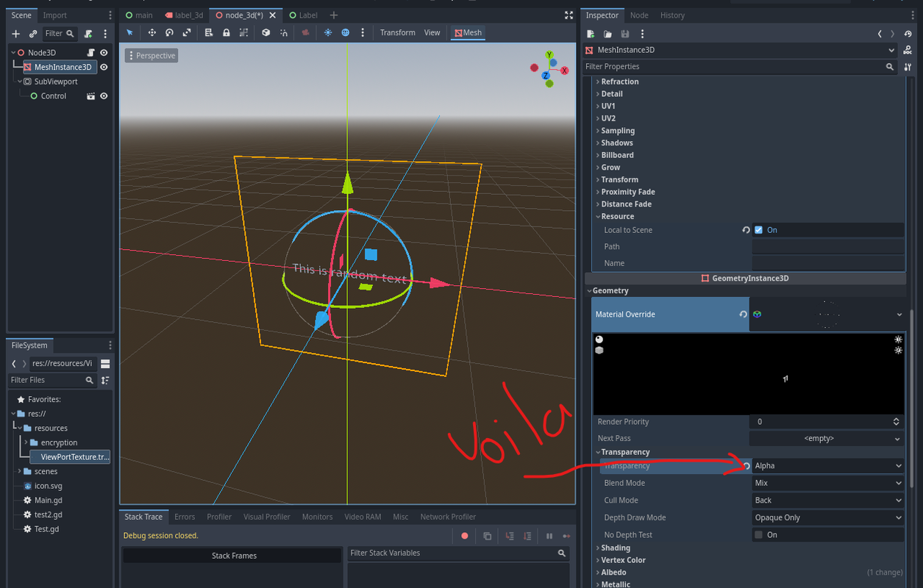923x588 pixels.
Task: Open Inspector history list
Action: click(909, 34)
